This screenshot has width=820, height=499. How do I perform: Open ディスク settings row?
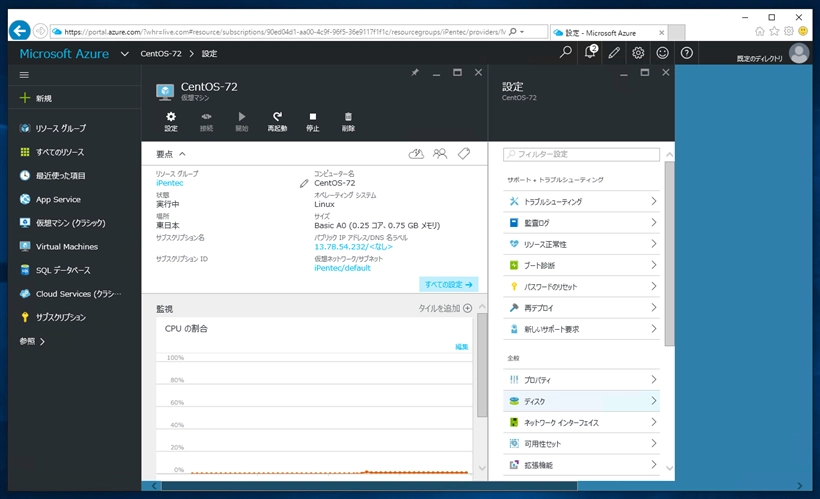point(581,401)
